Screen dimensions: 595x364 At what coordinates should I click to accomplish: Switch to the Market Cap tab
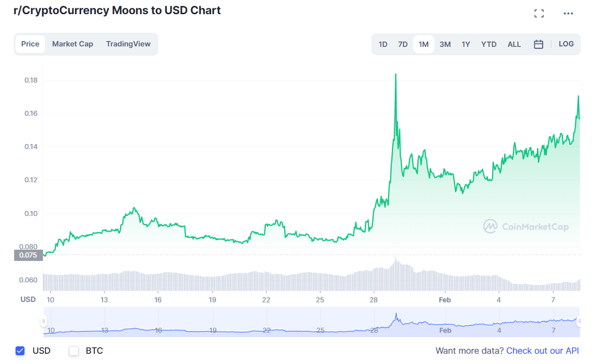pos(72,44)
